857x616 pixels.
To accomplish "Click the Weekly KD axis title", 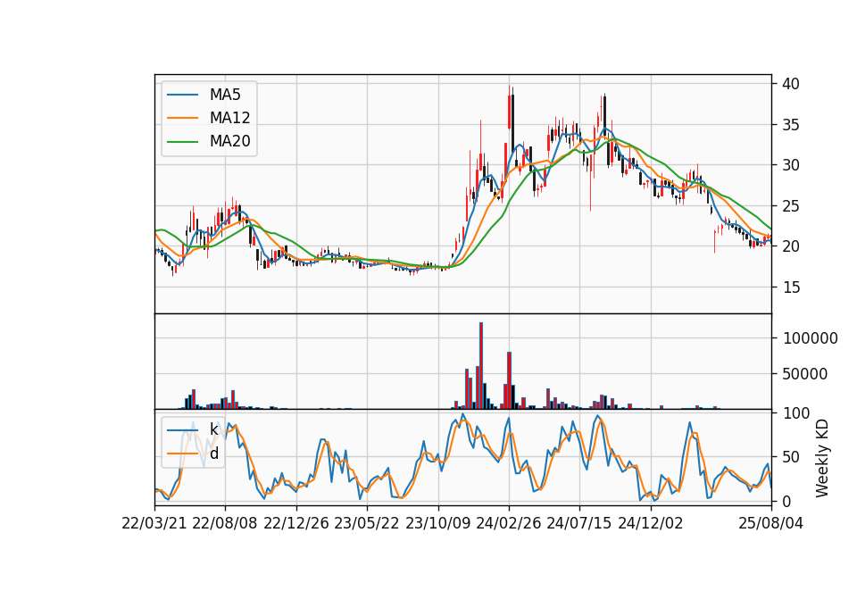I will click(822, 458).
